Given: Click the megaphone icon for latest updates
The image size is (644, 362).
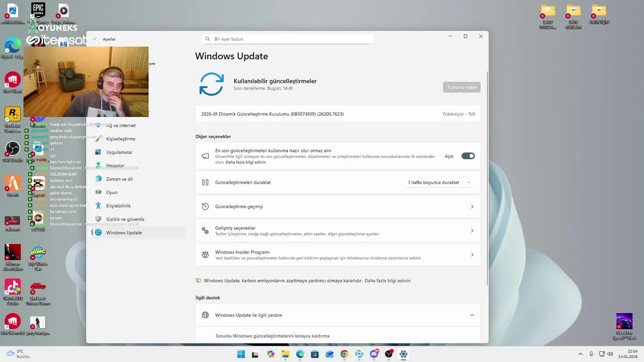Looking at the screenshot, I should tap(205, 156).
